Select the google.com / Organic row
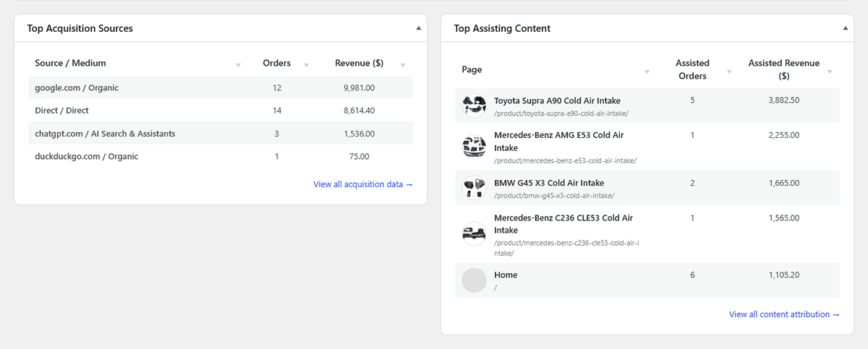Screen dimensions: 868x349 pyautogui.click(x=221, y=87)
